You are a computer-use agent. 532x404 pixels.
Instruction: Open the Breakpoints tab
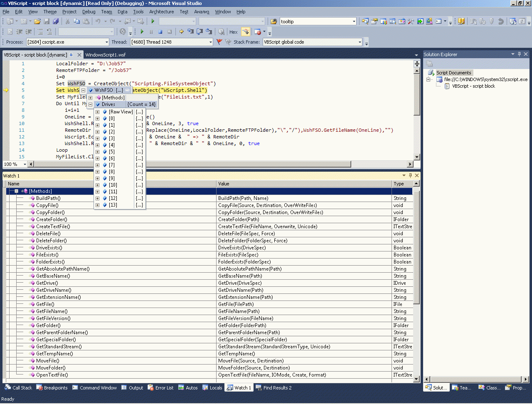pos(52,388)
